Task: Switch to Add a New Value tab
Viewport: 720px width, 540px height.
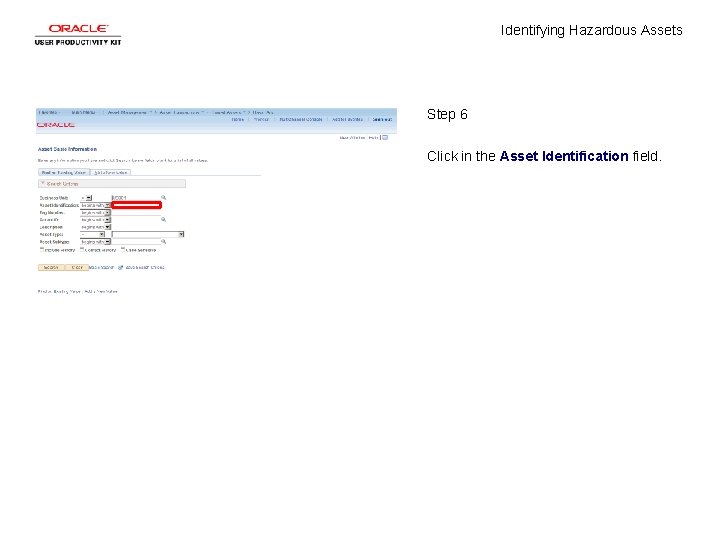Action: coord(111,172)
